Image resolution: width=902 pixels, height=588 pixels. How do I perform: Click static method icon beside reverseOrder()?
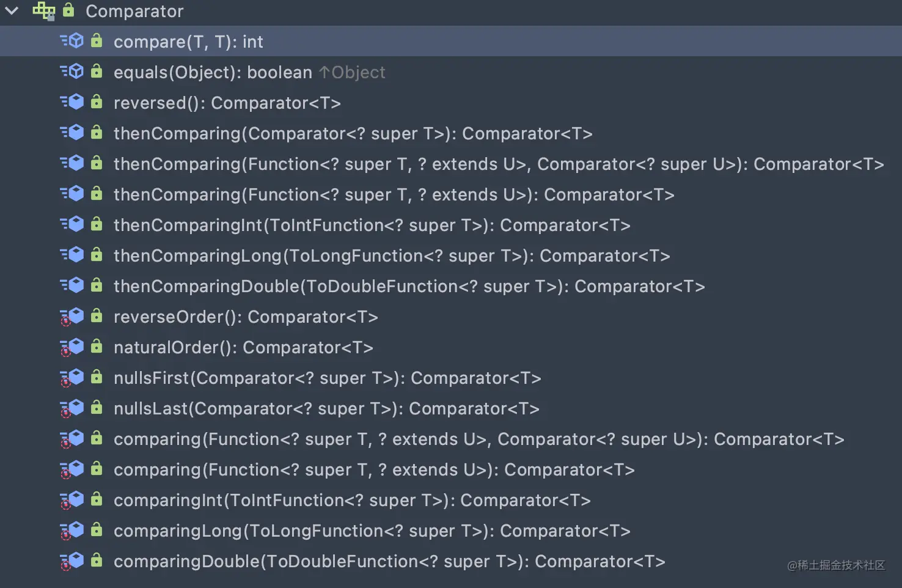72,317
